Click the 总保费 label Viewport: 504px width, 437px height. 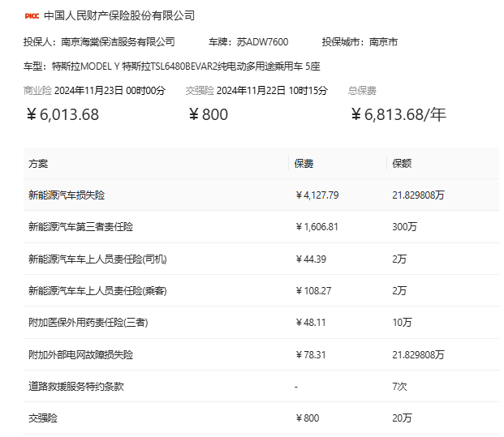tap(362, 91)
